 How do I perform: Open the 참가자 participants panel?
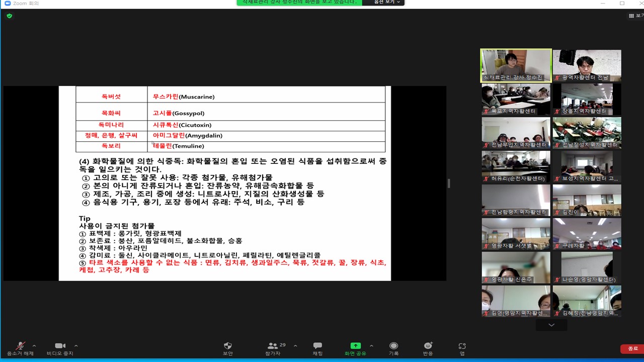pos(273,348)
